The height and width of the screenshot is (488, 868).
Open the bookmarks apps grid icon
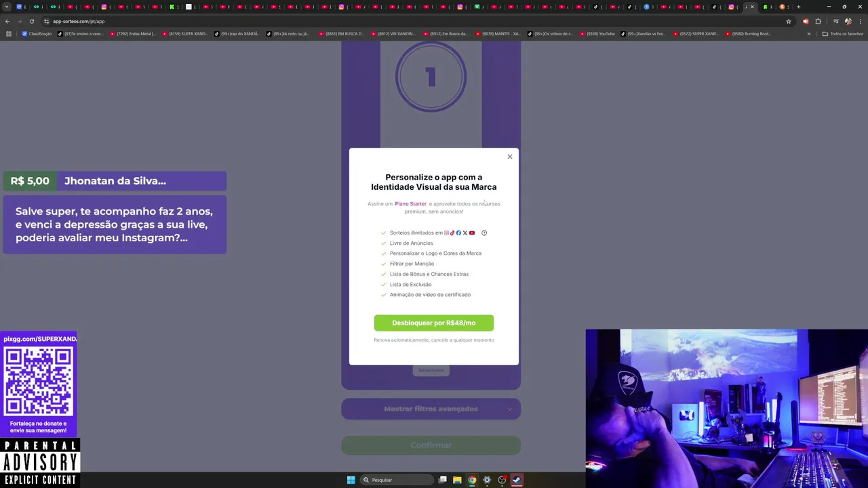coord(9,33)
